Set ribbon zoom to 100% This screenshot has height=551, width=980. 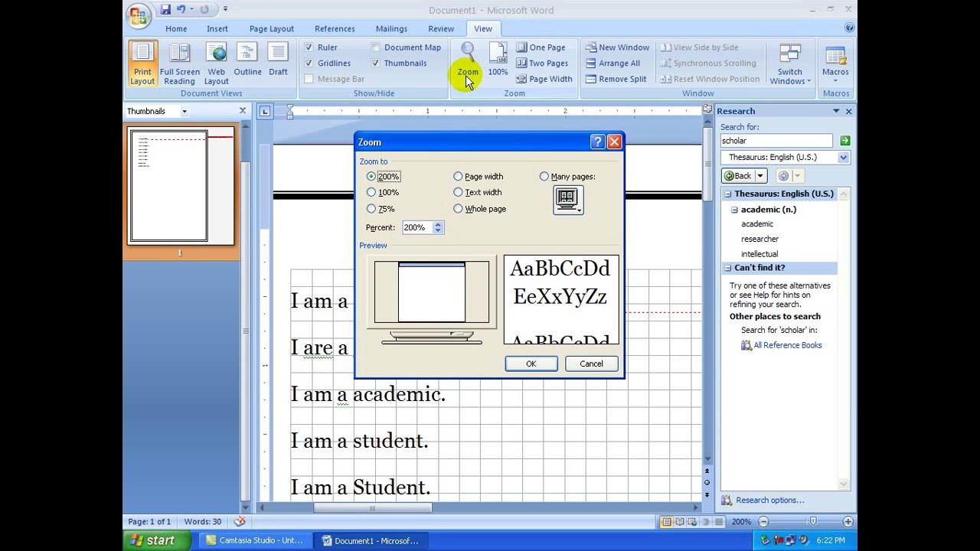click(x=498, y=60)
